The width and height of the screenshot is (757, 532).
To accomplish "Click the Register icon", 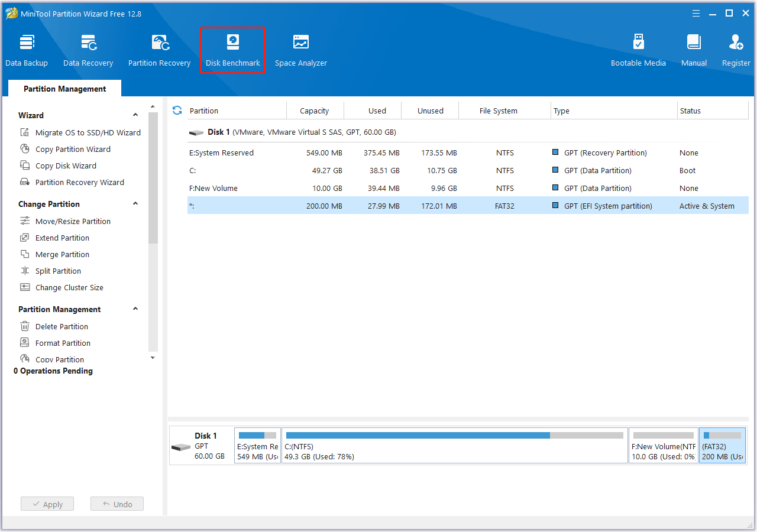I will [x=735, y=48].
